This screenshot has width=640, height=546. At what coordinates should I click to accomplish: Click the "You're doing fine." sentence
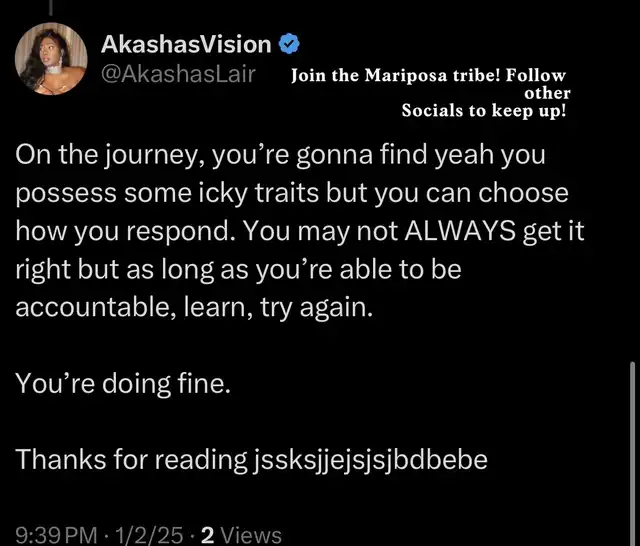click(x=123, y=384)
